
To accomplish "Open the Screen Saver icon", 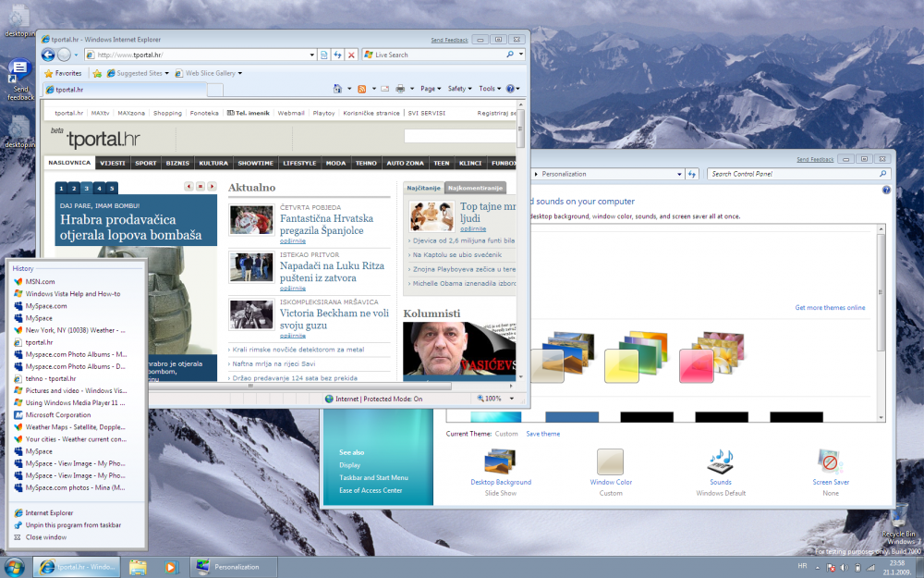I will click(831, 461).
